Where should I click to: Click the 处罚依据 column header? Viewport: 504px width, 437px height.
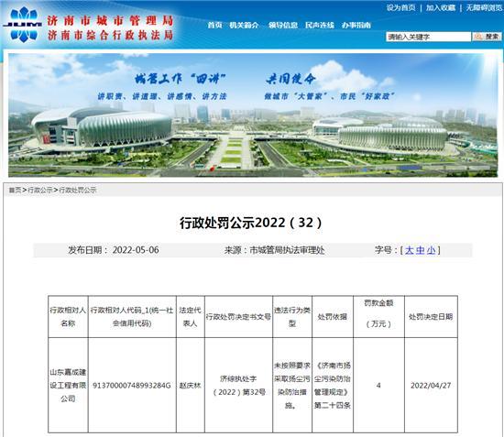tap(333, 317)
